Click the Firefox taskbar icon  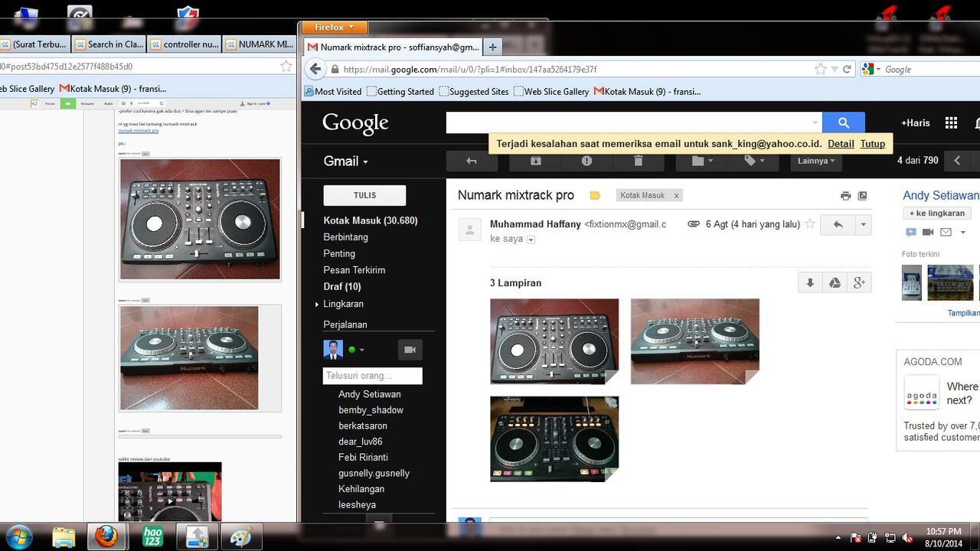coord(106,536)
